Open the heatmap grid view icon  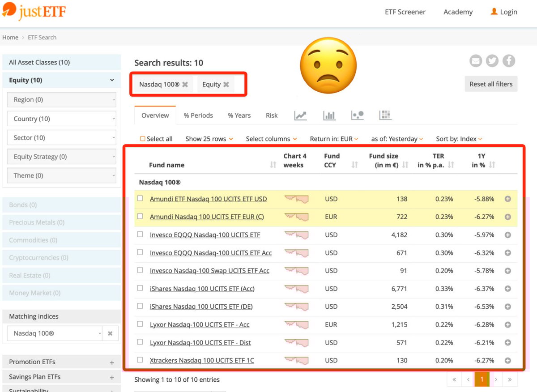tap(385, 115)
